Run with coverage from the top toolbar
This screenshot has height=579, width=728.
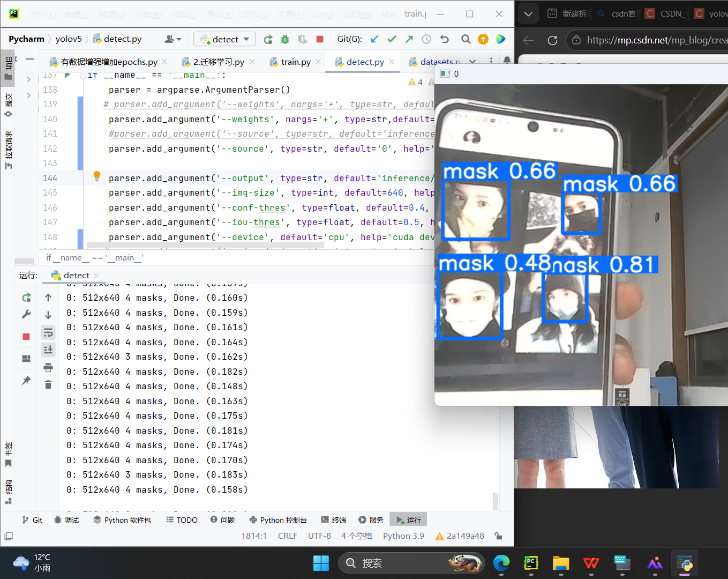(303, 39)
